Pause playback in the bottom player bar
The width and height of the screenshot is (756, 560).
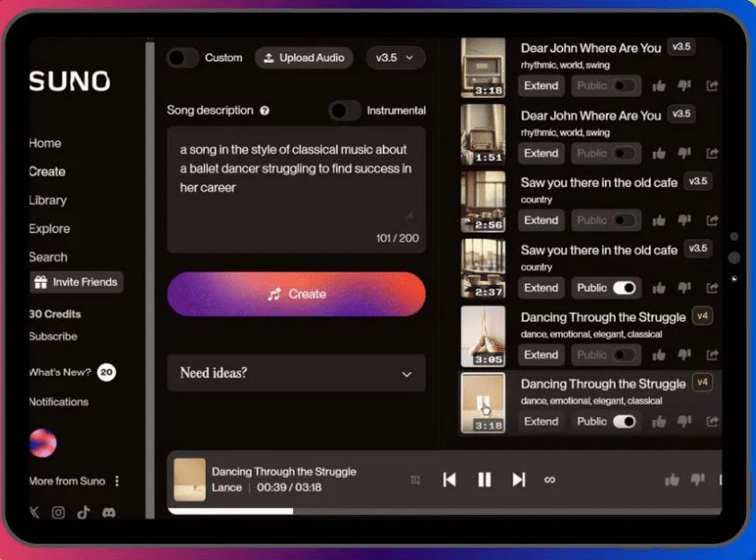point(484,480)
